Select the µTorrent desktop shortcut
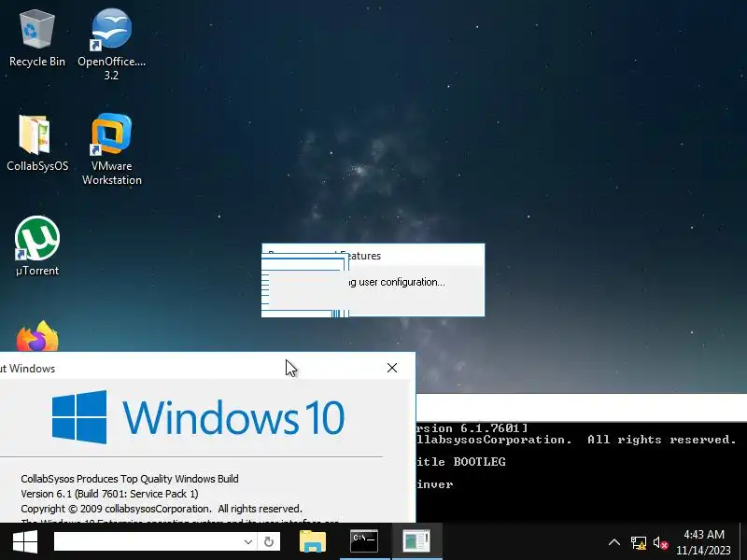This screenshot has height=560, width=747. tap(37, 246)
